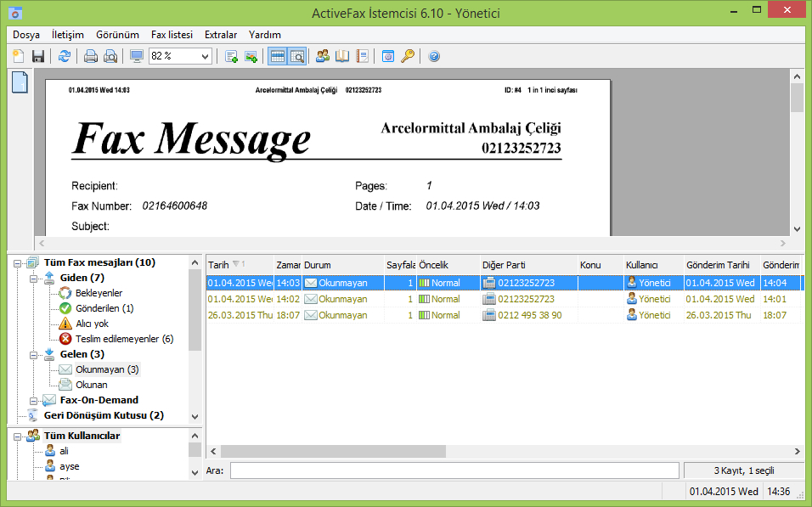Screen dimensions: 812x507
Task: Collapse the Tüm Kullanıcılar tree node
Action: (x=17, y=437)
